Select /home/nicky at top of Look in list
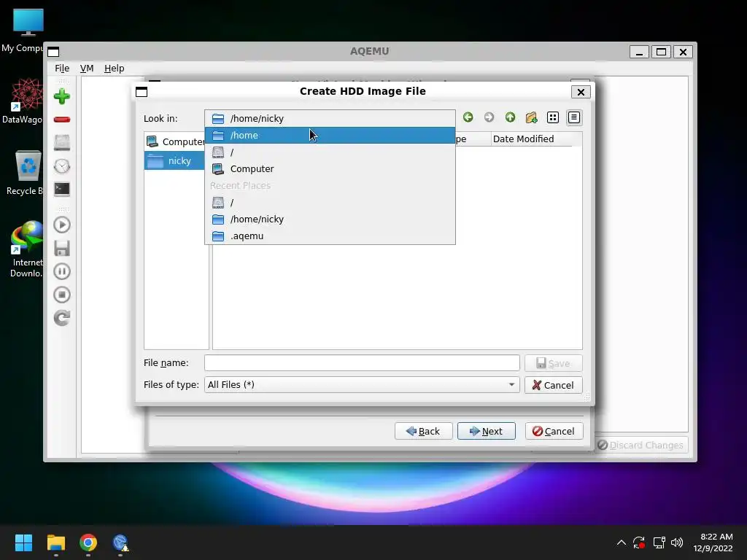 330,118
